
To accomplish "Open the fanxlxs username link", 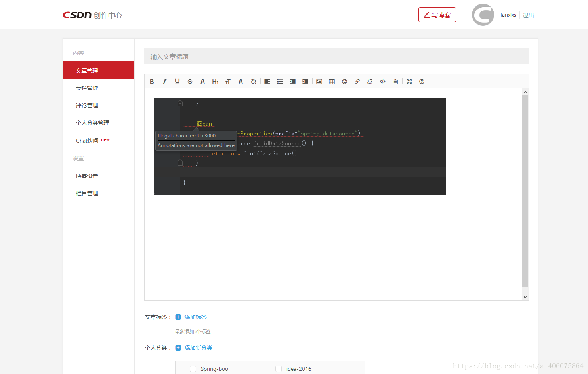I will (x=508, y=15).
